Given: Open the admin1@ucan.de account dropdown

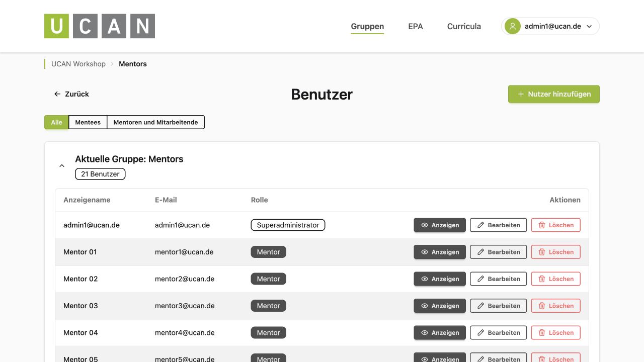Looking at the screenshot, I should pos(550,26).
